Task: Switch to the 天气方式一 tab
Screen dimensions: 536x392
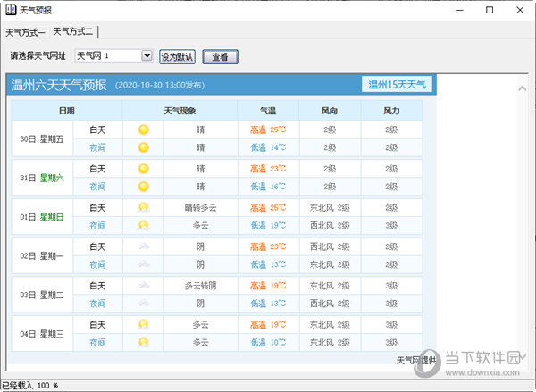Action: coord(25,32)
